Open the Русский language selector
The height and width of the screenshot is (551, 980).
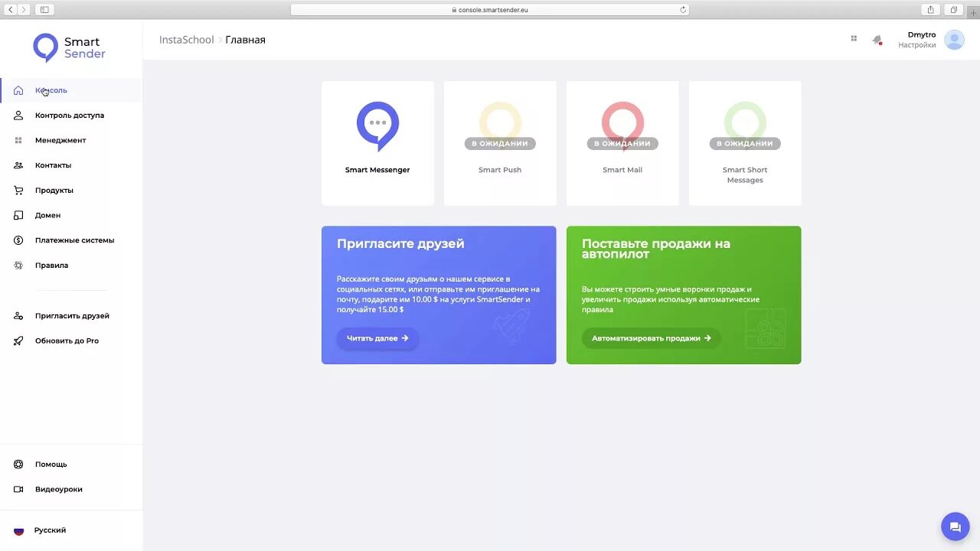50,530
